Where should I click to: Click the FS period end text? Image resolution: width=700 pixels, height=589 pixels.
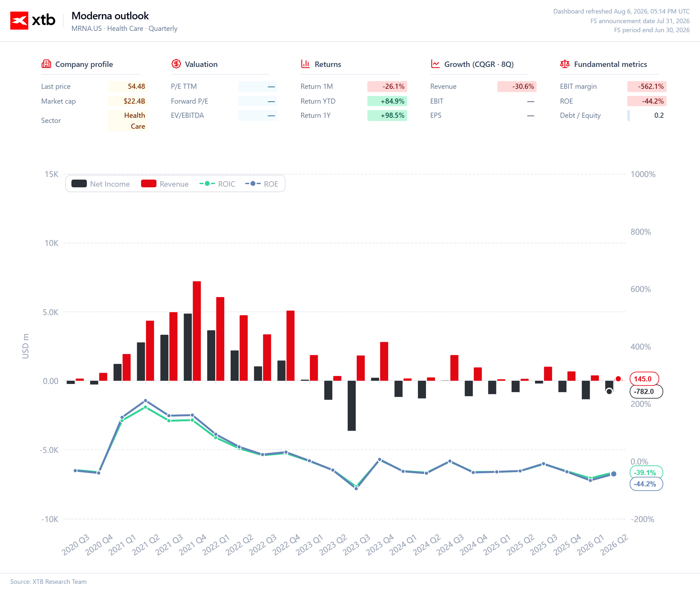pos(652,30)
